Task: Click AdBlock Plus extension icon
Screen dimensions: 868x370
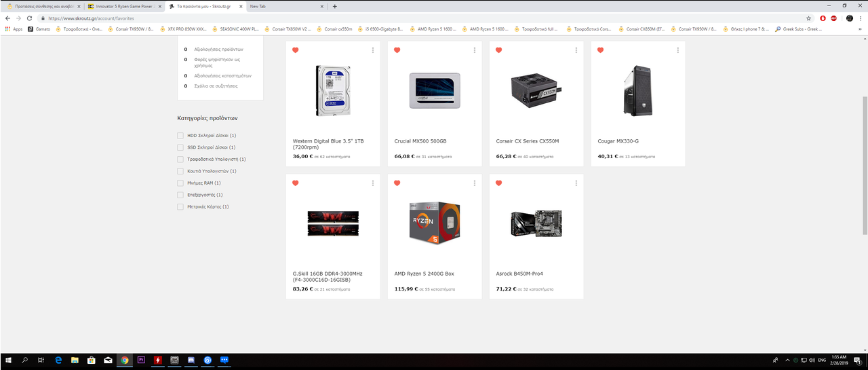Action: 833,18
